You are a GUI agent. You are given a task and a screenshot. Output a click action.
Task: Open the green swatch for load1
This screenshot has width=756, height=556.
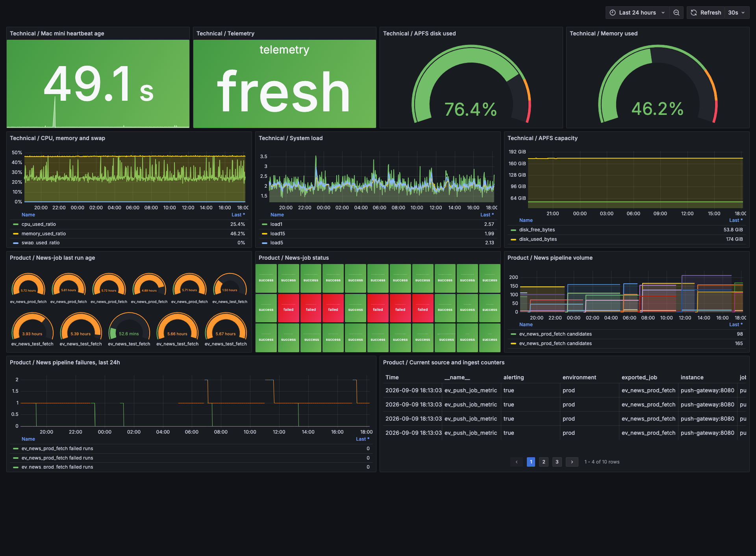pos(265,224)
